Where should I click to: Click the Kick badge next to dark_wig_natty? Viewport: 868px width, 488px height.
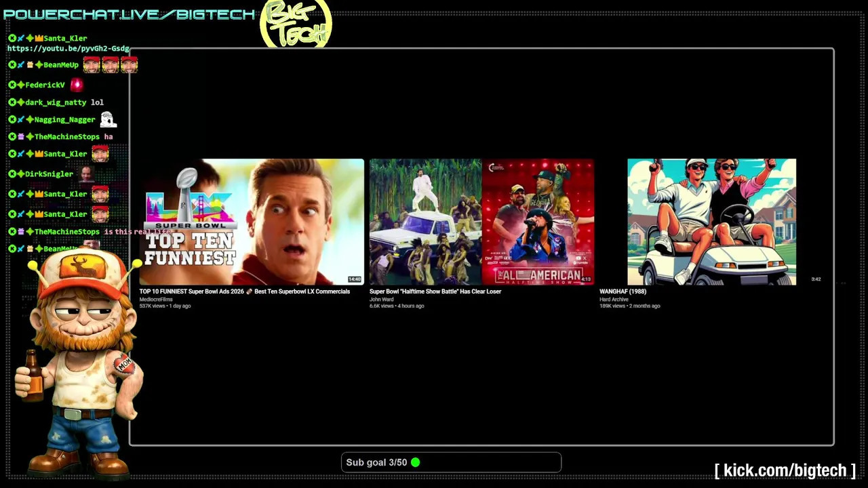click(12, 102)
